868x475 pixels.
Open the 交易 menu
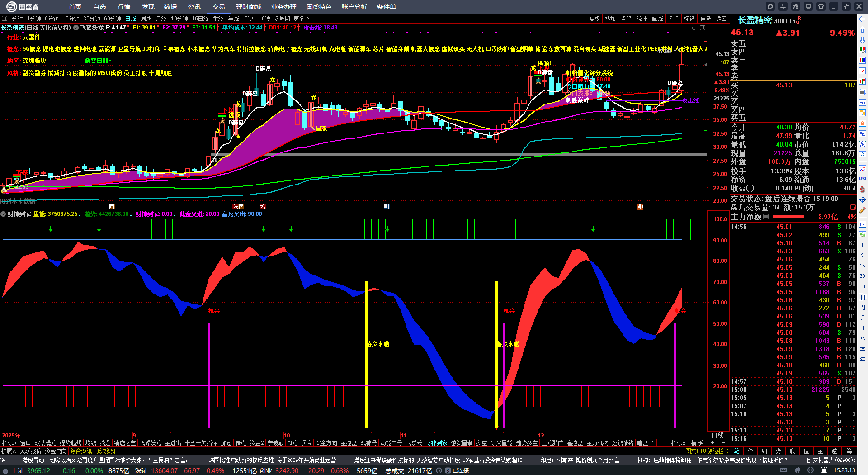pos(219,7)
